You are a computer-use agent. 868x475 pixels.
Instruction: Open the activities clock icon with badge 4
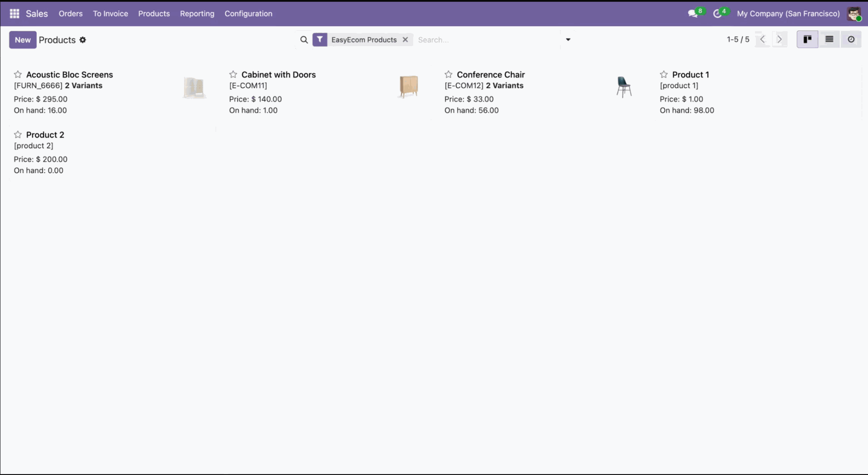pyautogui.click(x=717, y=14)
